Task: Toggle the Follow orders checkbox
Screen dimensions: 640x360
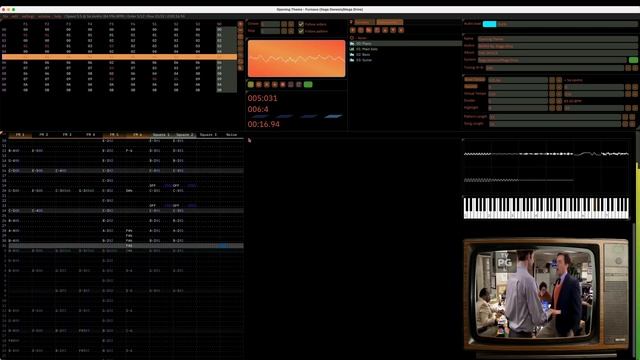Action: pos(301,24)
